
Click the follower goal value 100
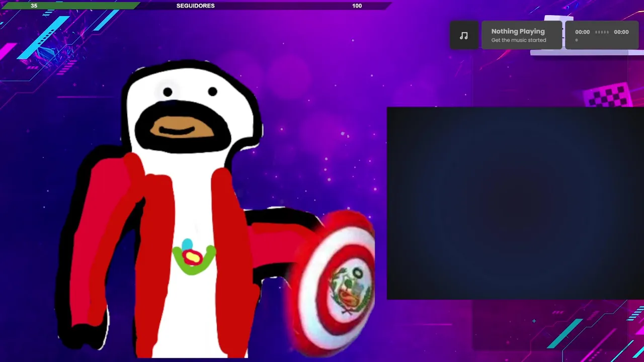[x=357, y=6]
